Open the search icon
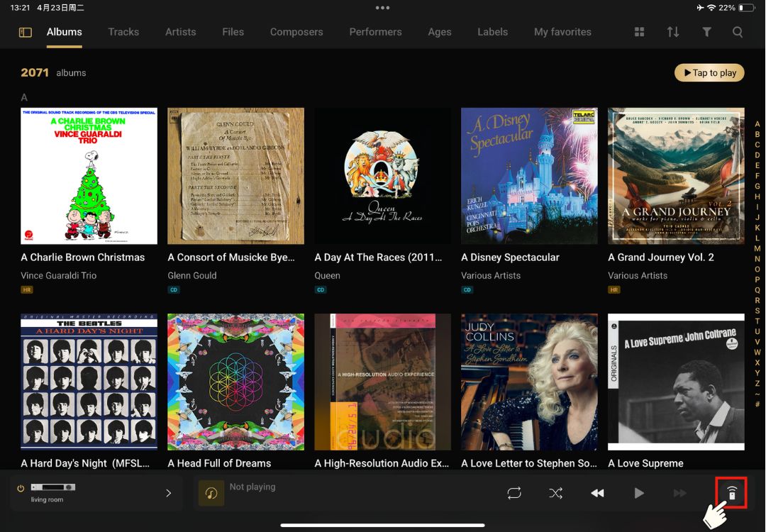 [738, 32]
